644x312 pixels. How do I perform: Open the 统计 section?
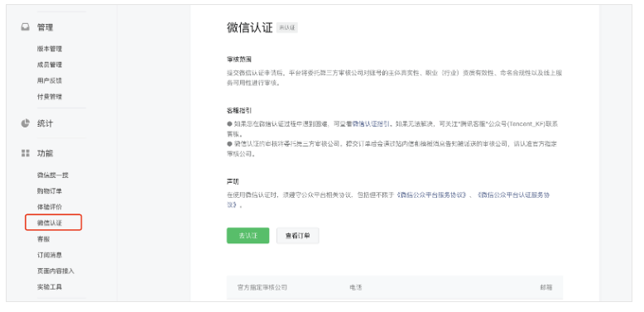46,123
